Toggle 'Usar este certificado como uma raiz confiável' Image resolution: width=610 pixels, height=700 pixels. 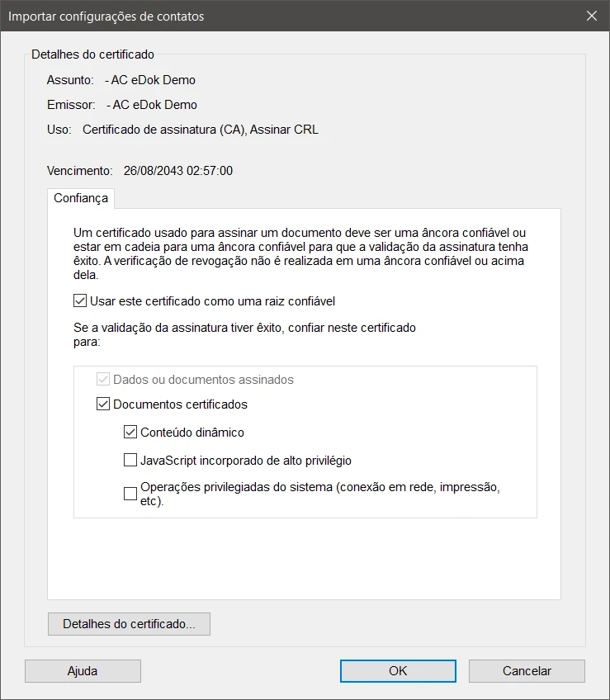(80, 301)
